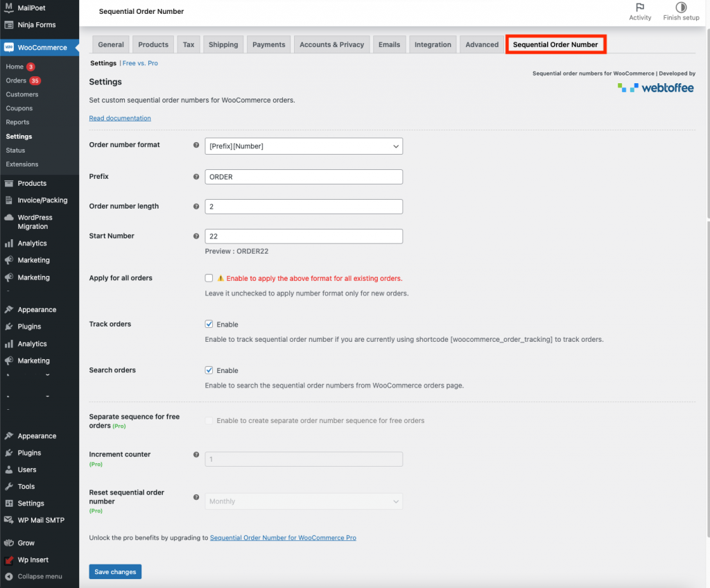Viewport: 710px width, 588px height.
Task: Open the Coupons submenu item
Action: (x=19, y=108)
